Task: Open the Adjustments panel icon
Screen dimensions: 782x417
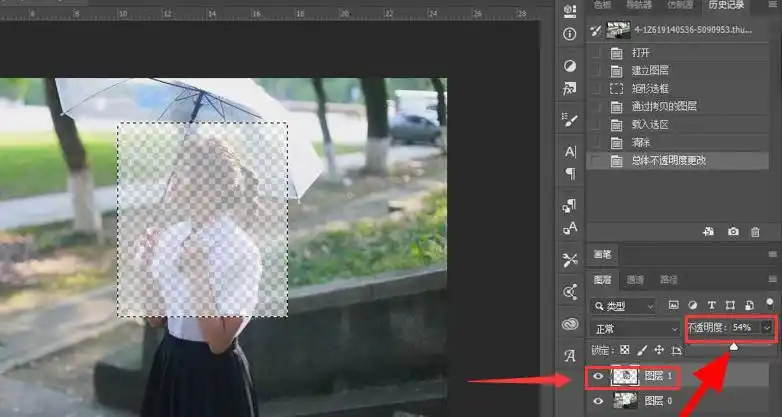Action: 570,66
